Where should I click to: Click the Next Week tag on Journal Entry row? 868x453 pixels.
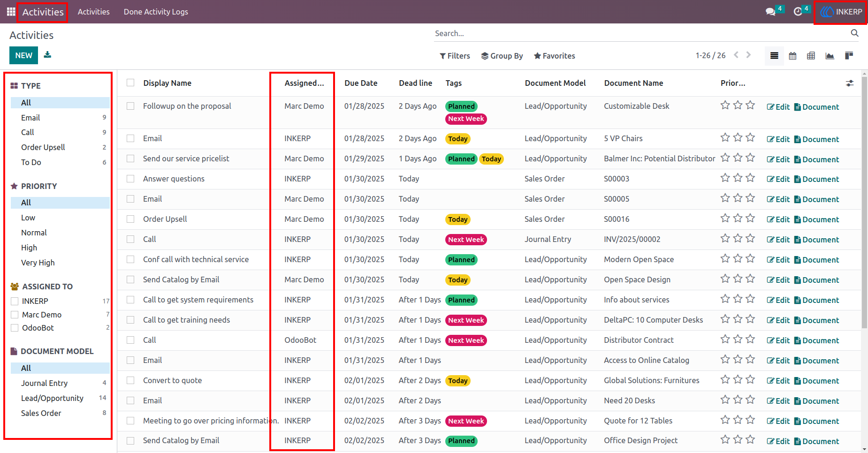pos(466,240)
